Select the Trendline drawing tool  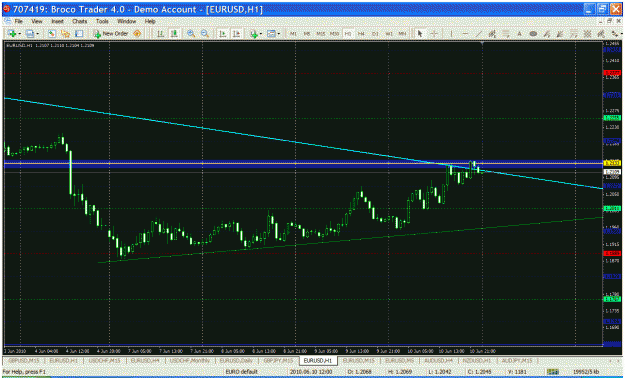pos(479,34)
